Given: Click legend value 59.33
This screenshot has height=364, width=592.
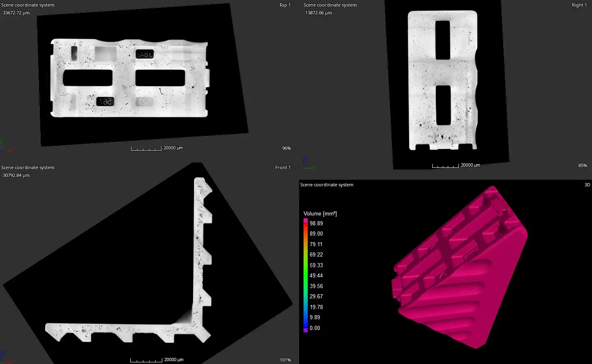Looking at the screenshot, I should click(316, 266).
